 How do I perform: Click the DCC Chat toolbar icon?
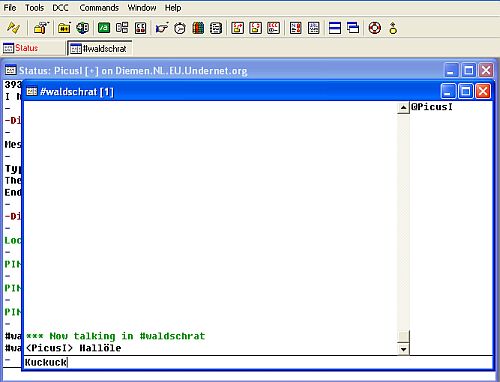tap(256, 28)
